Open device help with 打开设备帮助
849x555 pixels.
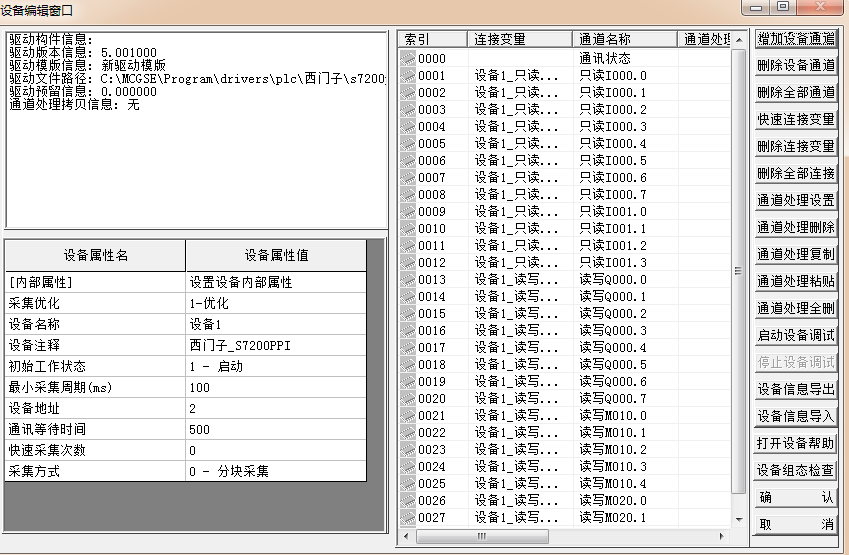(795, 443)
